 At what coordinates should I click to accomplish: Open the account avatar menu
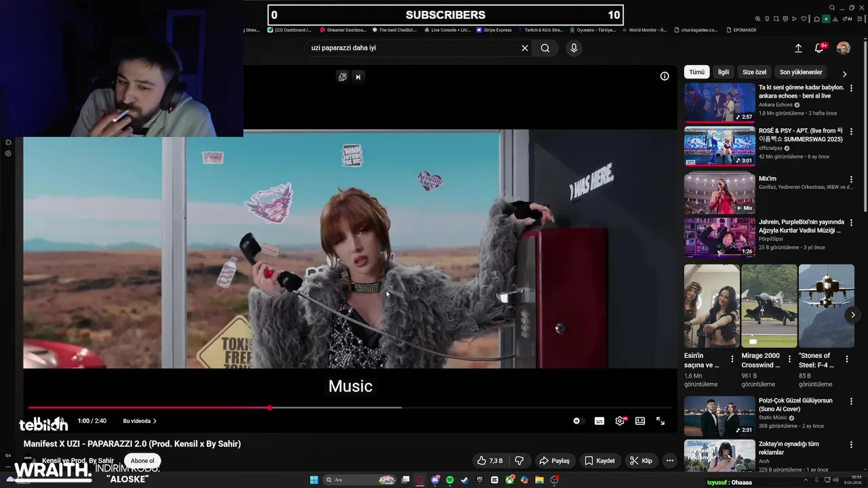(844, 48)
